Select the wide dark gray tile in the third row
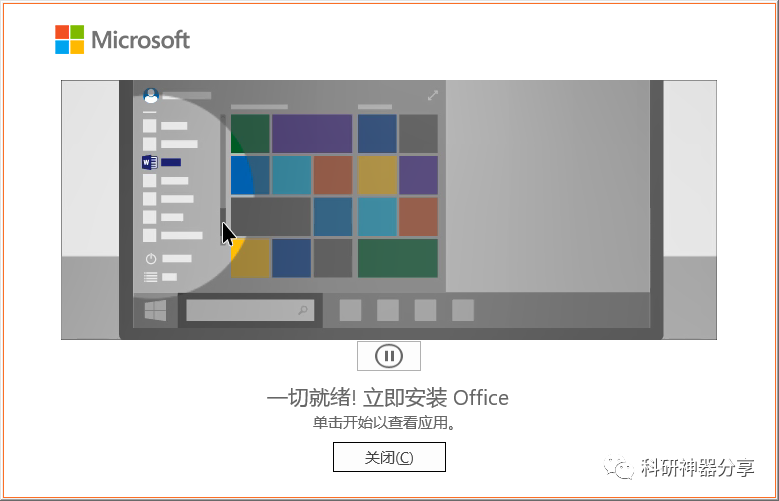The height and width of the screenshot is (501, 779). (x=271, y=217)
